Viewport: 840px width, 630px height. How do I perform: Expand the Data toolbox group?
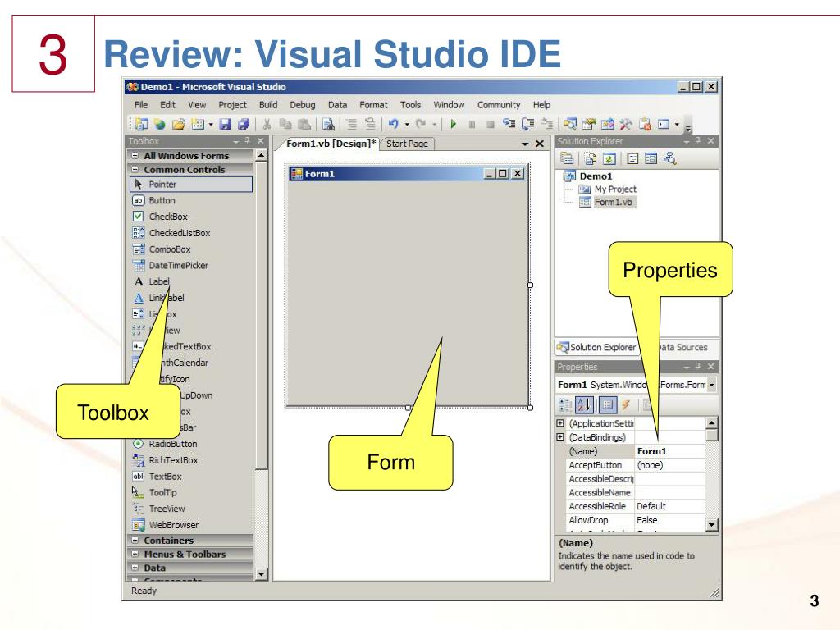[x=135, y=568]
